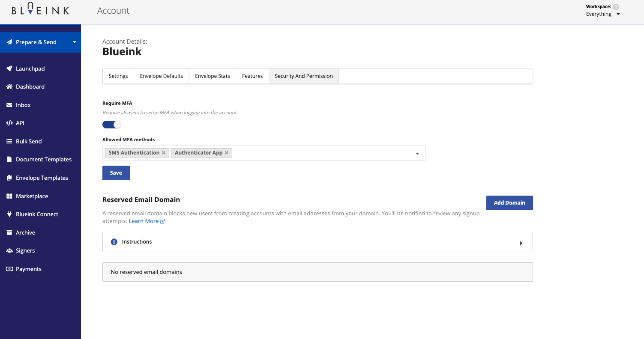Click the Instructions info circle icon
The height and width of the screenshot is (339, 644).
pyautogui.click(x=114, y=242)
